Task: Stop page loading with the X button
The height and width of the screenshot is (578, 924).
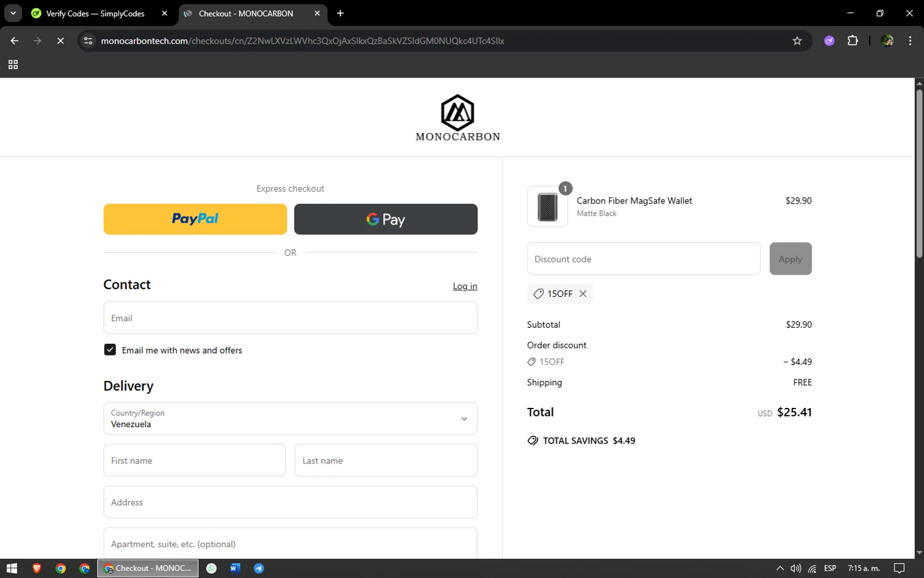Action: (x=60, y=41)
